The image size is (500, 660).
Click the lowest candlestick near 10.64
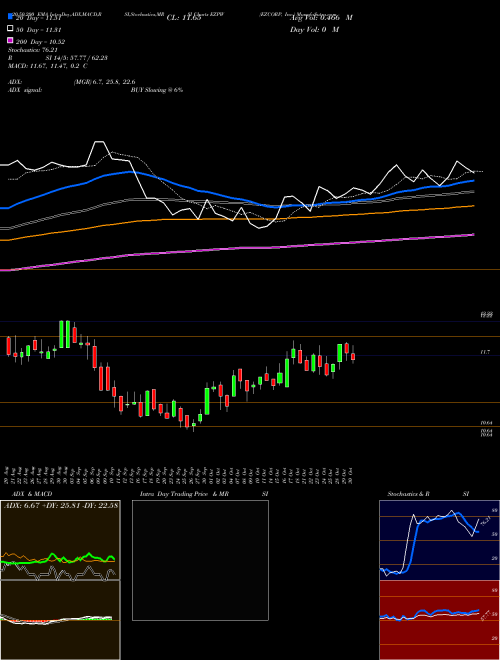tap(194, 426)
